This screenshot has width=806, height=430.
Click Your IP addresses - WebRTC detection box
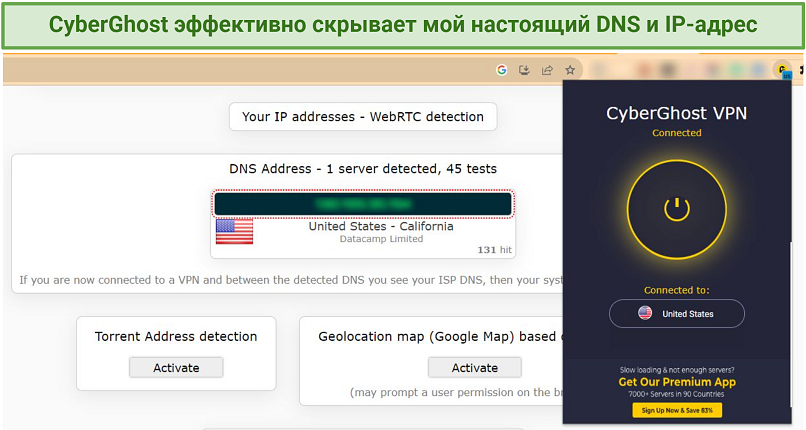pyautogui.click(x=363, y=117)
